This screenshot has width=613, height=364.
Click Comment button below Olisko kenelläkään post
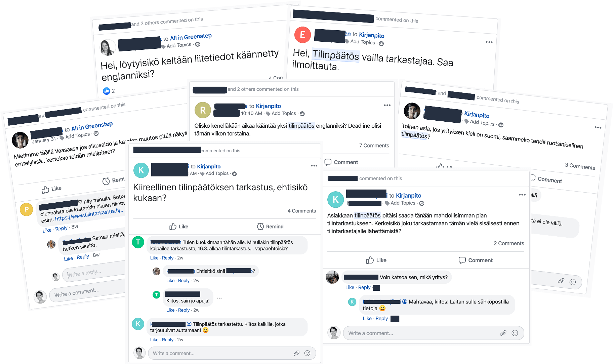click(341, 162)
